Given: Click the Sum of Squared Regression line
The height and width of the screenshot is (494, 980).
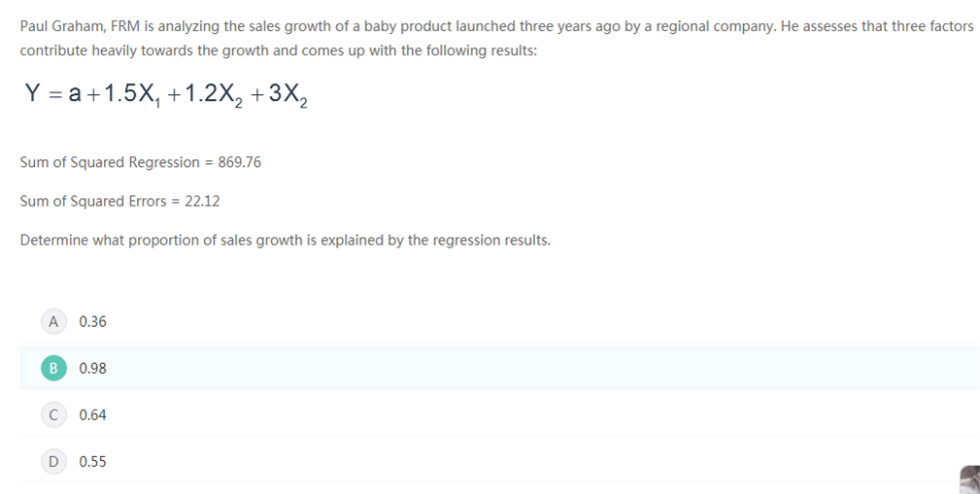Looking at the screenshot, I should coord(141,162).
